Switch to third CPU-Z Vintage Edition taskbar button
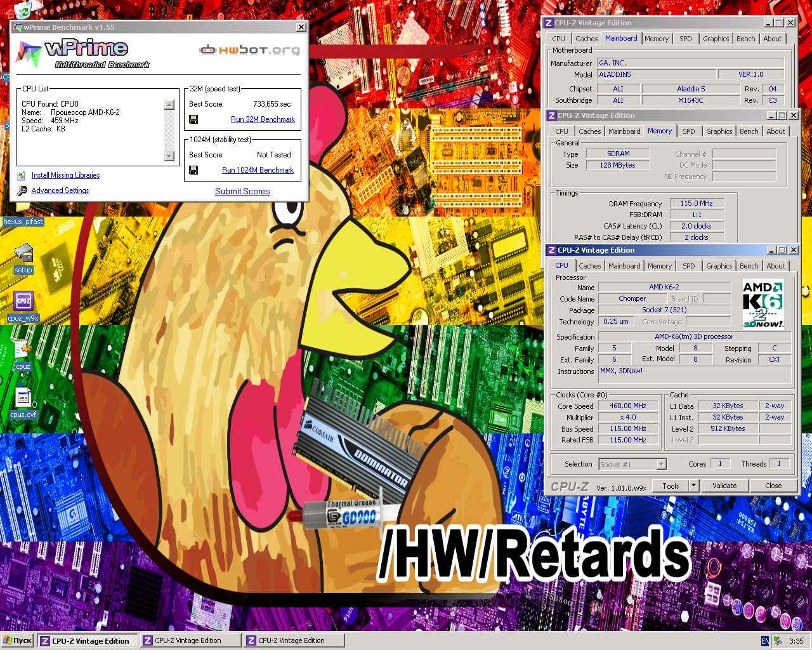The width and height of the screenshot is (812, 650). (x=294, y=641)
